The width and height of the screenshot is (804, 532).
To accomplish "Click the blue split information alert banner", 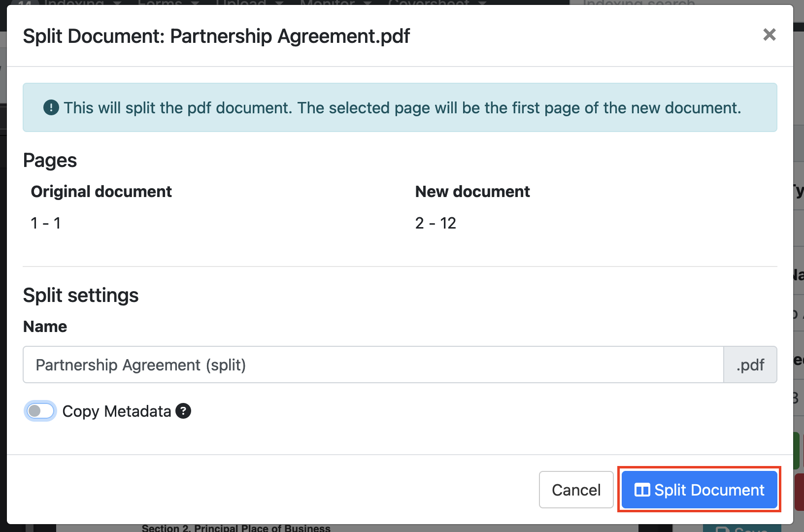I will tap(400, 107).
